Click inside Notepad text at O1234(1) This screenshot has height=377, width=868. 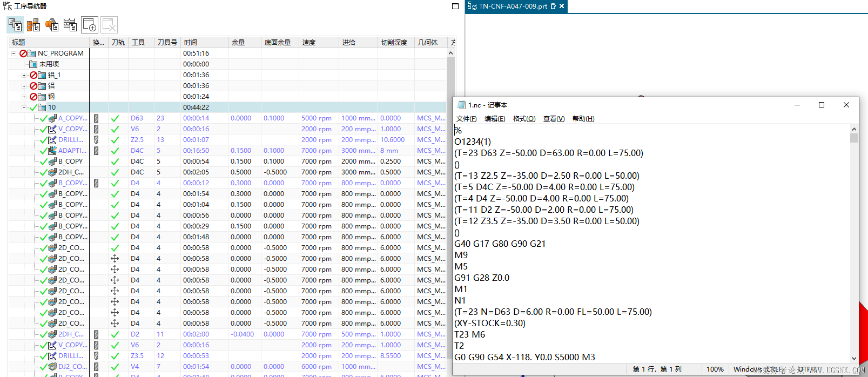473,142
